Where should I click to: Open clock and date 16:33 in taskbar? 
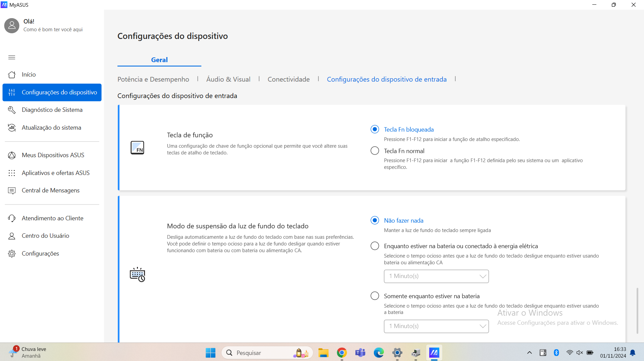click(613, 353)
